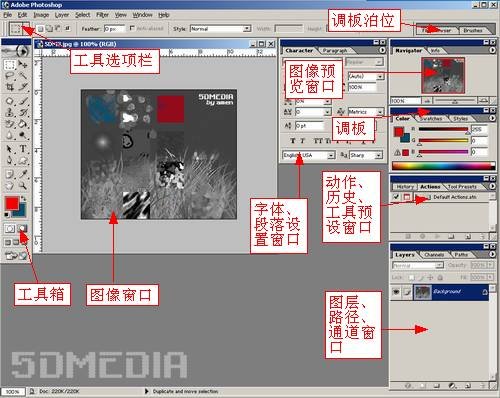Enable lock all in Layers panel
The height and width of the screenshot is (398, 500).
tap(440, 277)
